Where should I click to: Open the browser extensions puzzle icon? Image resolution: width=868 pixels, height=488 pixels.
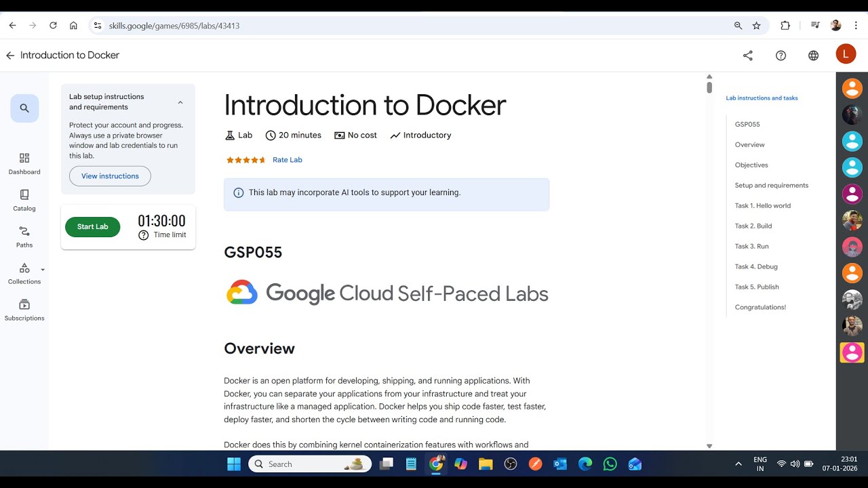point(785,26)
